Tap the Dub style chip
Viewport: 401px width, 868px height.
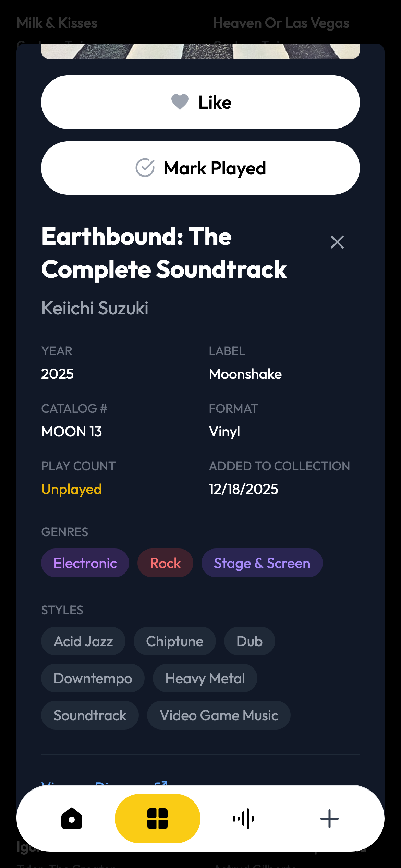(x=250, y=641)
